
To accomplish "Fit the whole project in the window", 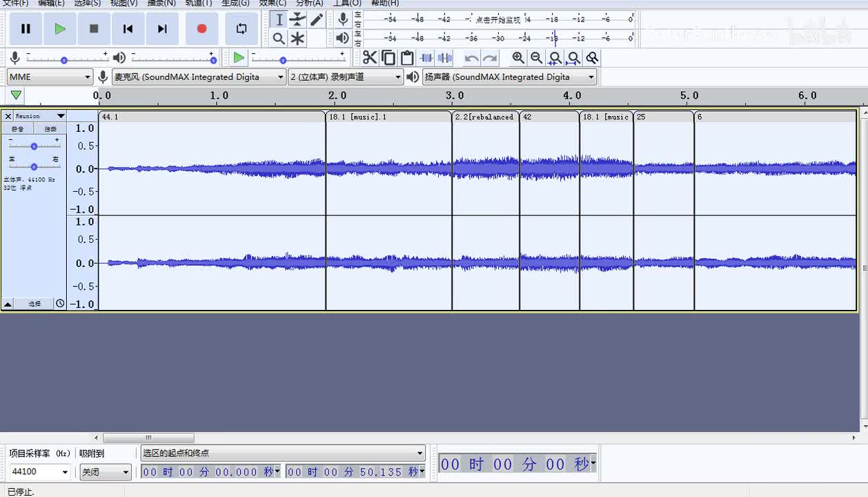I will coord(573,58).
